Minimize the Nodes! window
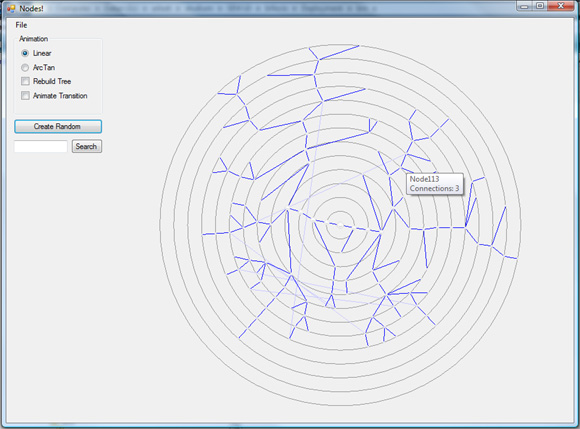Screen dimensions: 580x429 point(524,6)
